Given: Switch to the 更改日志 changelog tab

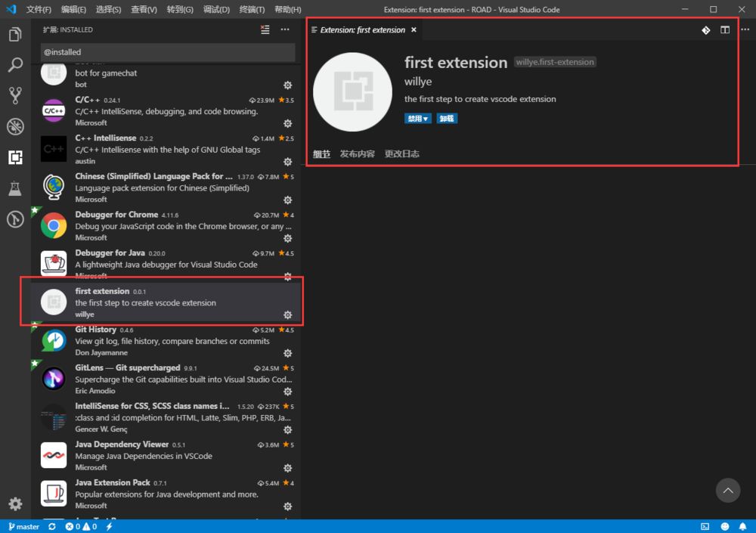Looking at the screenshot, I should [x=401, y=154].
